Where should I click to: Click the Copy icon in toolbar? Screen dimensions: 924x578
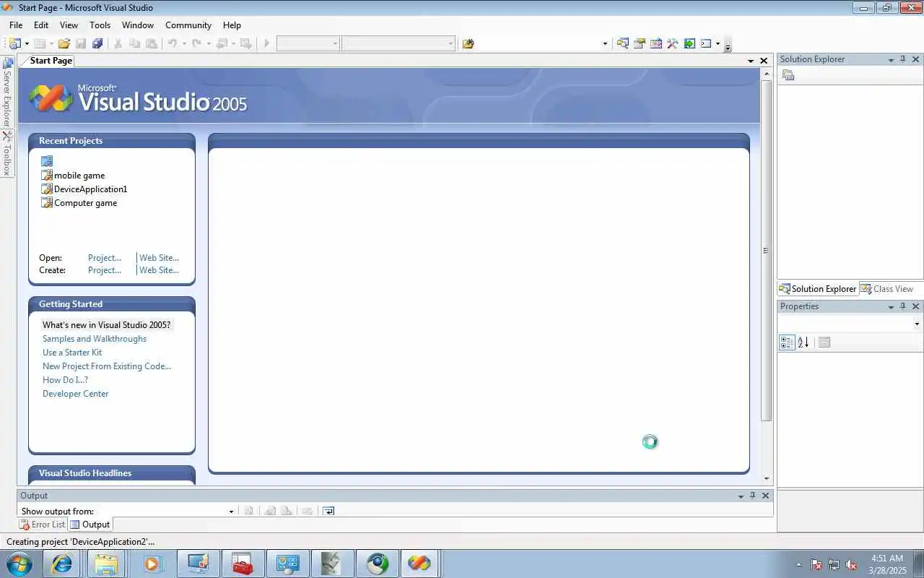[134, 43]
